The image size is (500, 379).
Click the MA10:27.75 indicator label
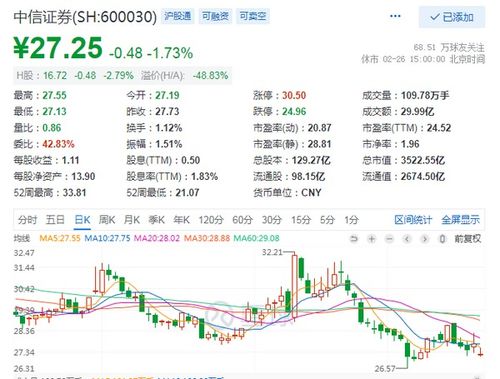click(x=107, y=238)
